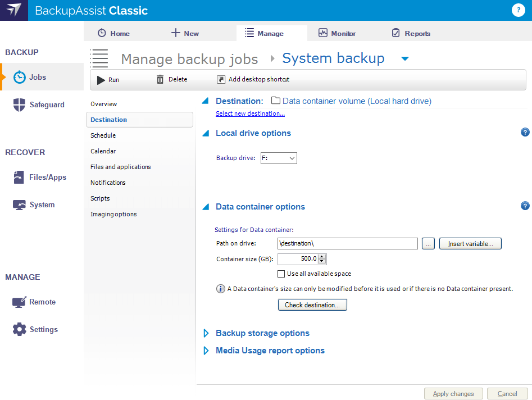Click the browse ellipsis button for path
This screenshot has width=532, height=400.
tap(428, 244)
